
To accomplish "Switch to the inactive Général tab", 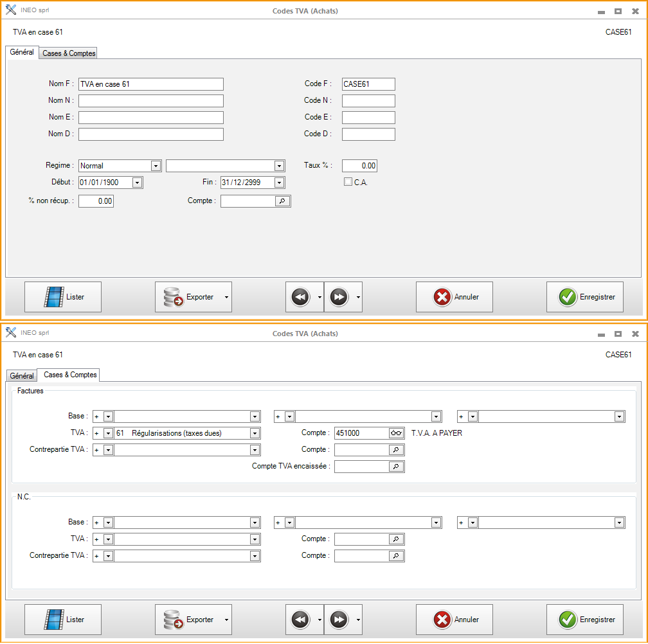I will coord(22,376).
